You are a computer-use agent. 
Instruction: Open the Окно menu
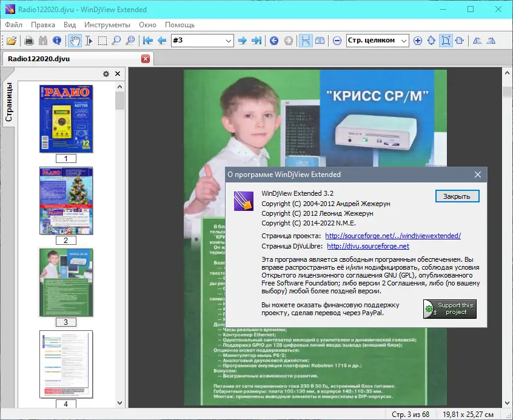click(147, 25)
